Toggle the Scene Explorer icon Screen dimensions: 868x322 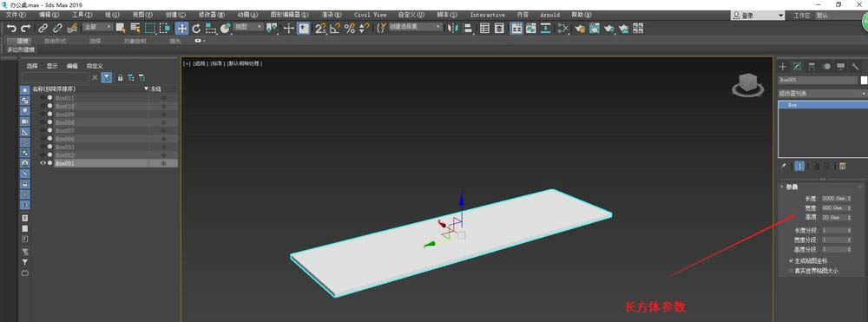click(x=484, y=29)
